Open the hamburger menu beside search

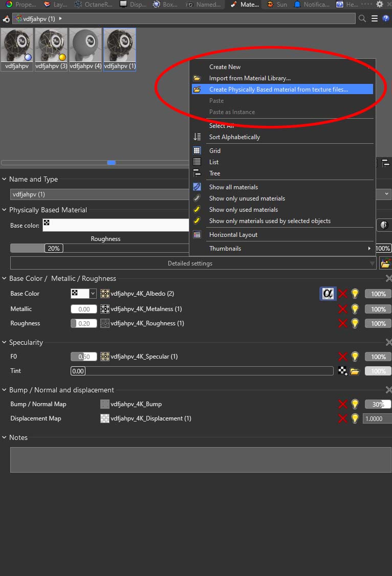pos(375,18)
